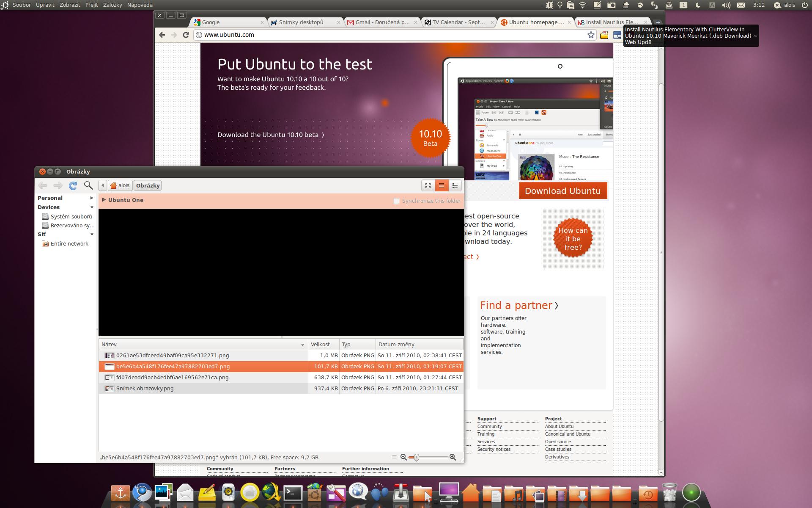Open the Trash in the dock
Image resolution: width=812 pixels, height=508 pixels.
coord(669,493)
